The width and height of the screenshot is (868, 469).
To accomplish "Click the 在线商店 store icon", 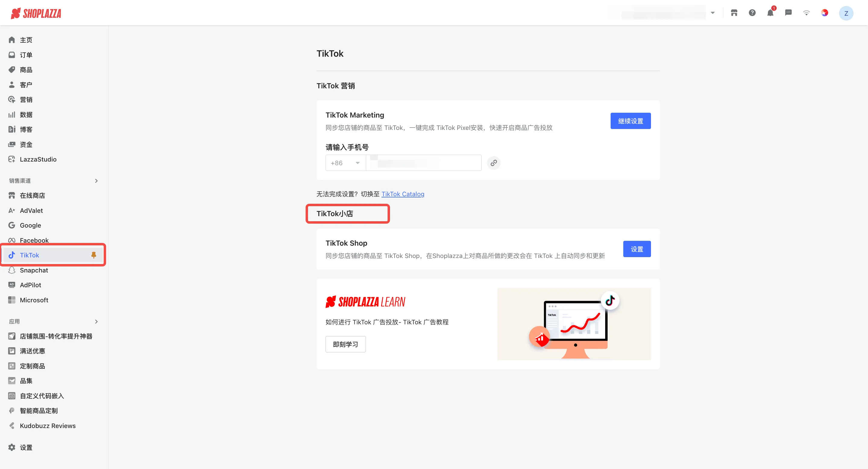I will pyautogui.click(x=12, y=195).
